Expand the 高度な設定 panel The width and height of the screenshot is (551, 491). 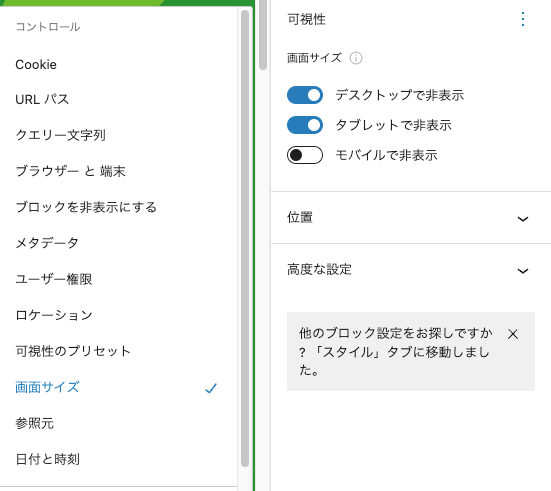tap(410, 270)
